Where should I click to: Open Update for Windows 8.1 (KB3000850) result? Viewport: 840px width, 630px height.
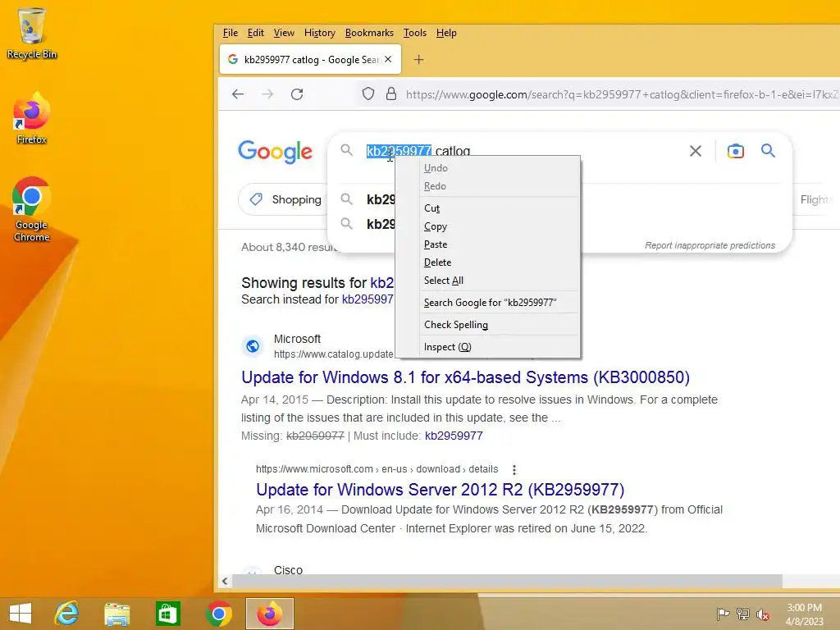click(466, 377)
